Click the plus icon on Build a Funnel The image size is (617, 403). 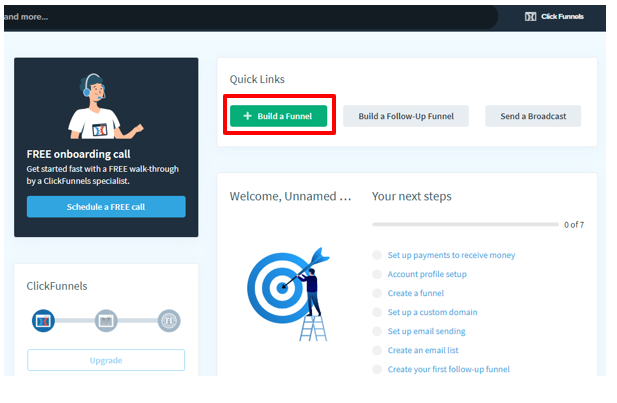point(248,116)
